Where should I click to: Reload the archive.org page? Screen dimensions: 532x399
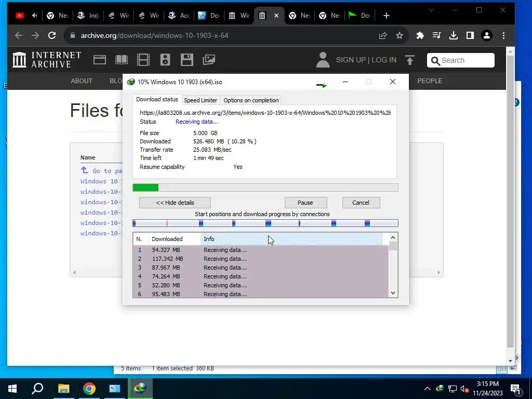pos(52,35)
